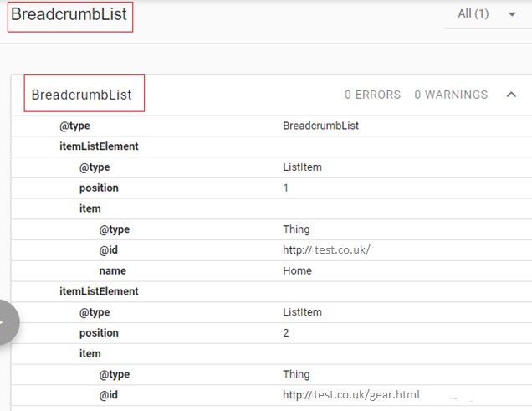Open the http://test.co.uk/ @id value
The image size is (532, 411).
[326, 249]
